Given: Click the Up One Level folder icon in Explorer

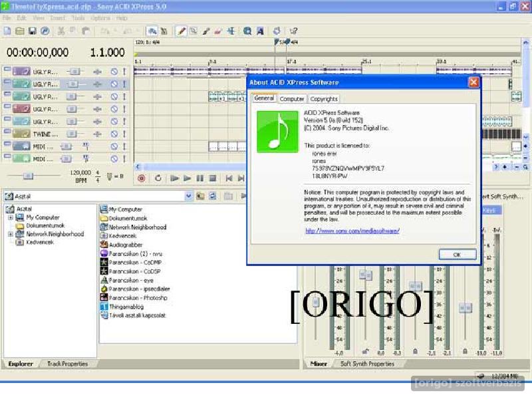Looking at the screenshot, I should click(x=201, y=196).
